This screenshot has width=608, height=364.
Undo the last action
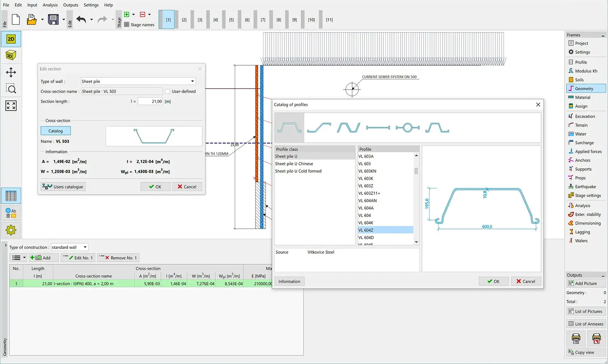pyautogui.click(x=81, y=19)
